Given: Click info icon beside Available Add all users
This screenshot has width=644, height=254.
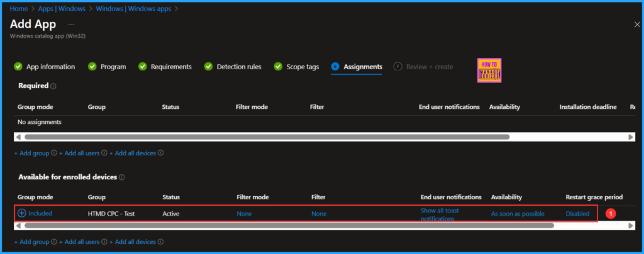Looking at the screenshot, I should (104, 241).
